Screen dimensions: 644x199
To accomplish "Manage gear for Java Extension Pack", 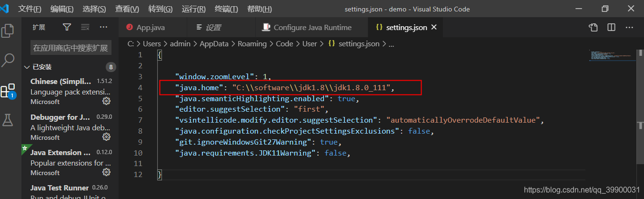I will pos(107,172).
